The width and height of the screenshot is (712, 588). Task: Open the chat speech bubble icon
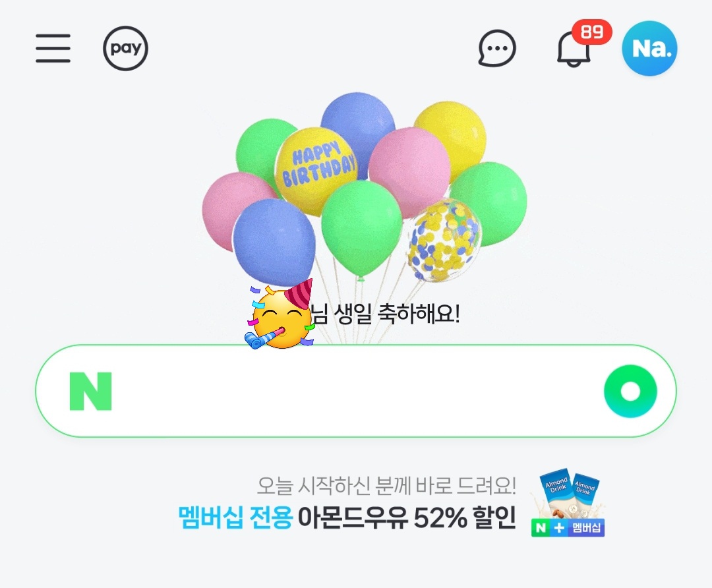[497, 48]
